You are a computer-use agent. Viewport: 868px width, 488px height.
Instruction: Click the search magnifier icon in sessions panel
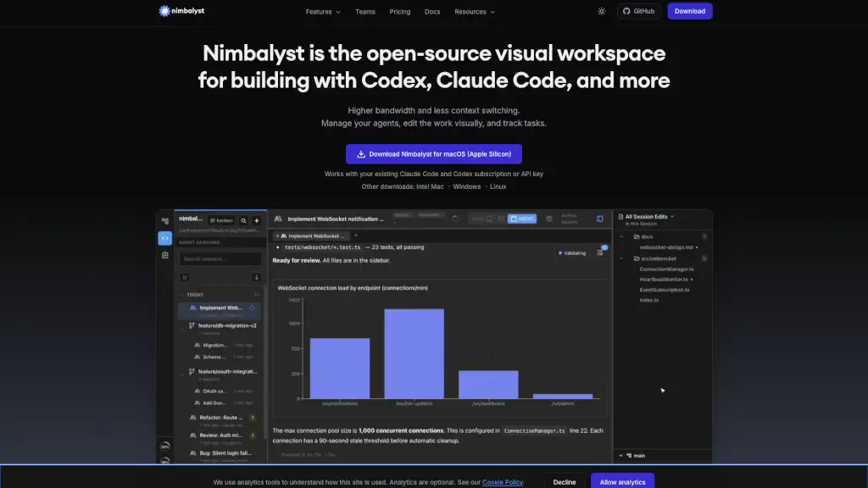point(243,220)
